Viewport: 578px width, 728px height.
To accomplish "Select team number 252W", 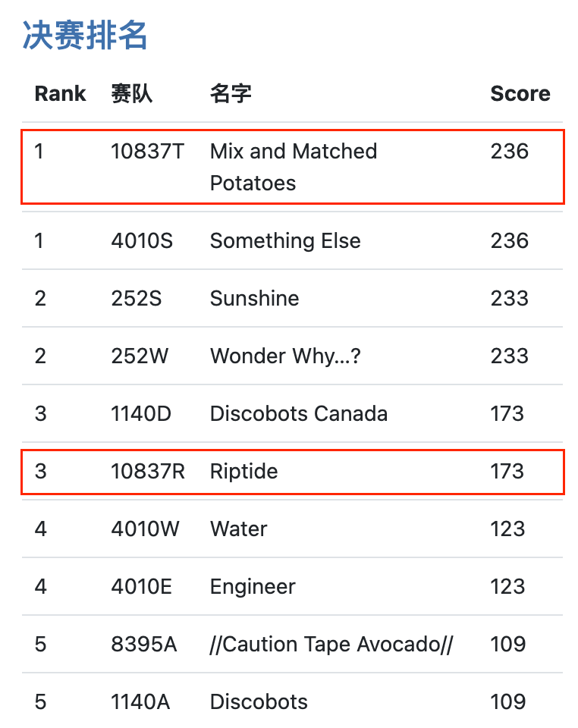I will point(140,356).
